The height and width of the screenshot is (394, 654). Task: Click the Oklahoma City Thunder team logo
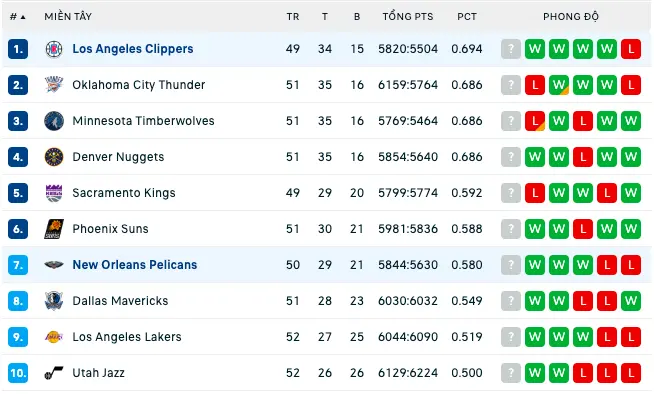(x=54, y=85)
